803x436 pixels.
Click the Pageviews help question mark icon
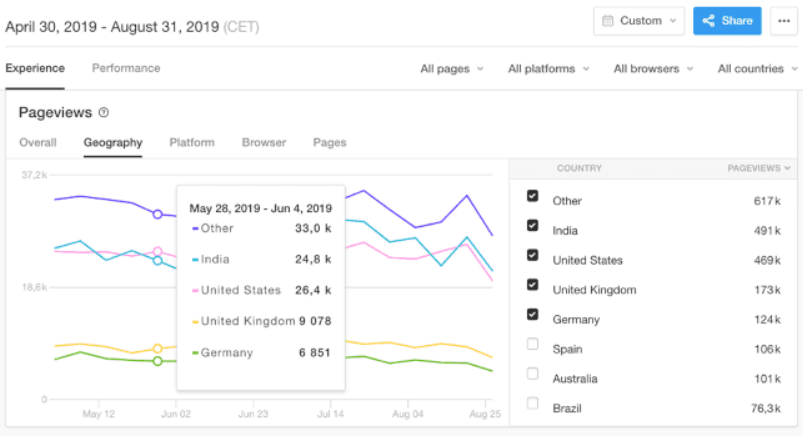[104, 113]
